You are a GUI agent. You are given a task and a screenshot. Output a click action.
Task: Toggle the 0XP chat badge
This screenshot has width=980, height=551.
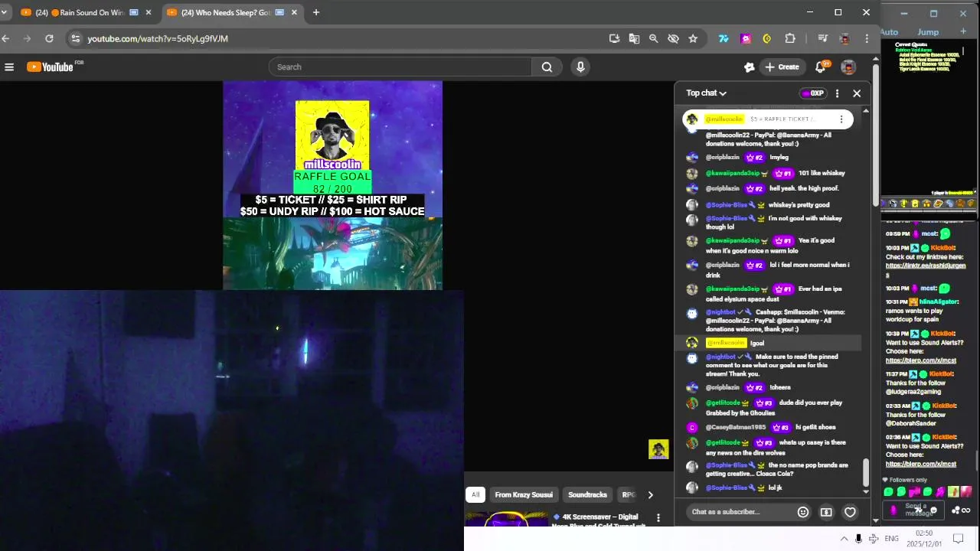tap(812, 93)
